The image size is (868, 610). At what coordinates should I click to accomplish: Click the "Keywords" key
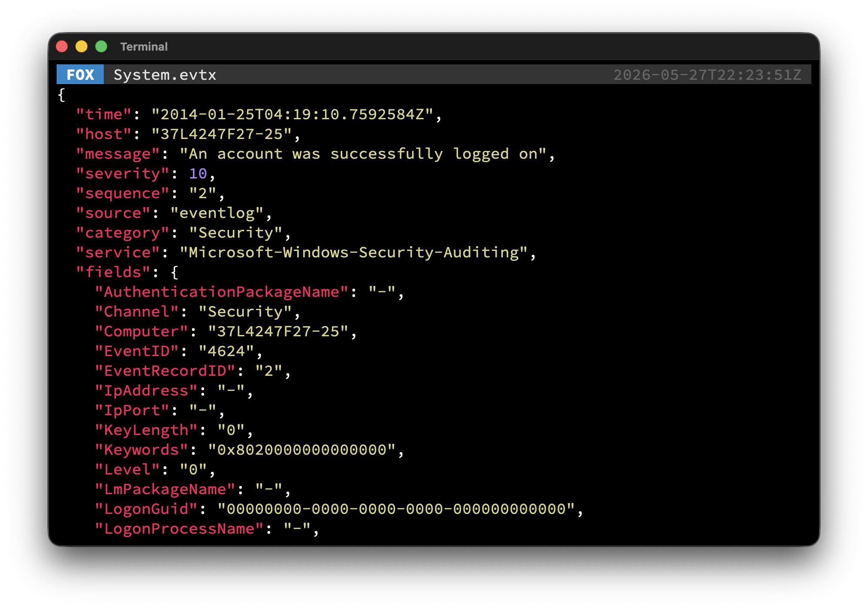click(x=142, y=450)
